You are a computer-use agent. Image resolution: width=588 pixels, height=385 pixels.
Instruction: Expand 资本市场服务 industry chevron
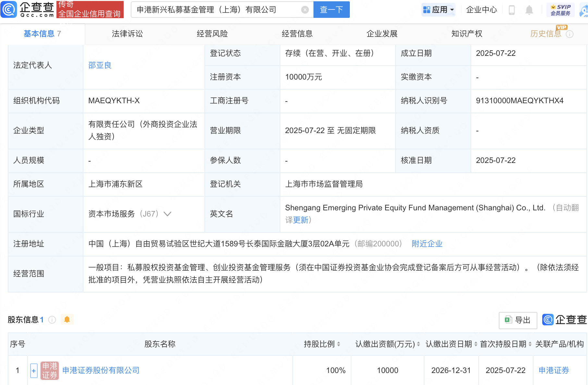(167, 214)
